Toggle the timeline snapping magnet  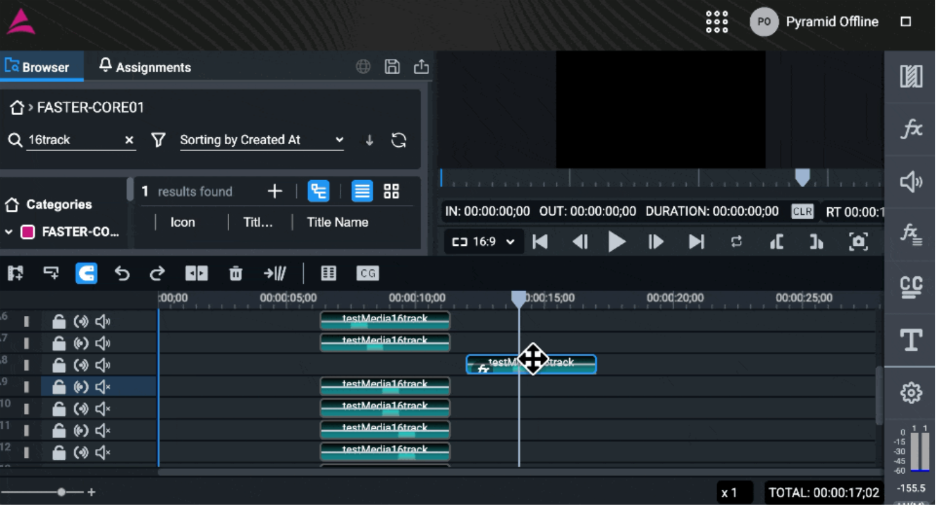(87, 273)
